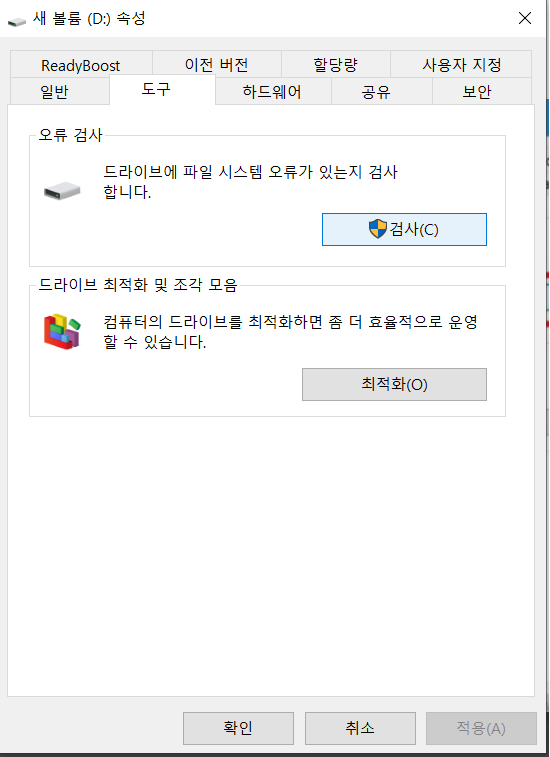
Task: Click the 적용(A) button
Action: coord(481,728)
